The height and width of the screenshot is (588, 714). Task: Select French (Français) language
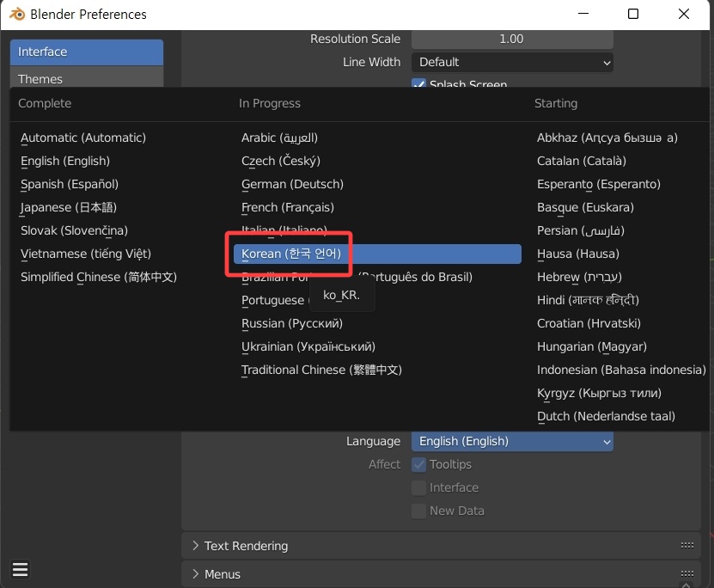coord(288,207)
